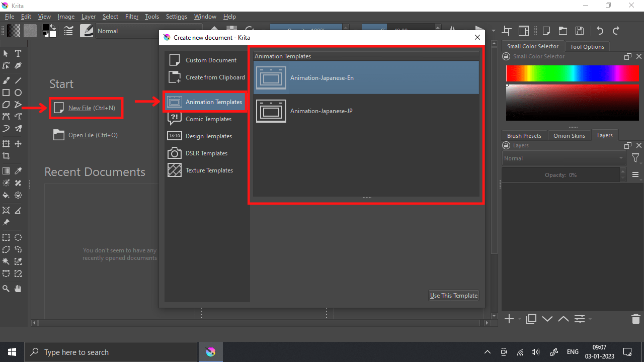Select the Fill bucket tool
The image size is (644, 362).
point(6,195)
